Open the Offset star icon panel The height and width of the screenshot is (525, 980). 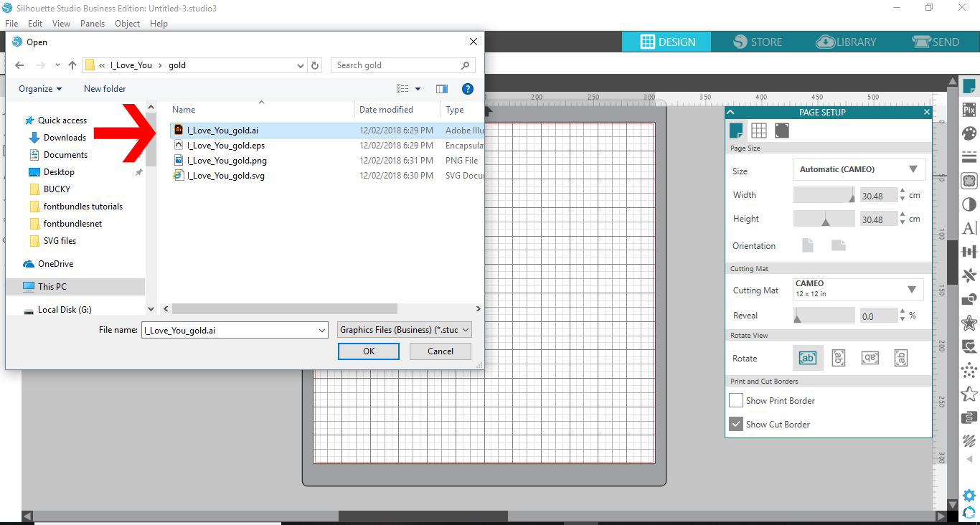click(969, 323)
